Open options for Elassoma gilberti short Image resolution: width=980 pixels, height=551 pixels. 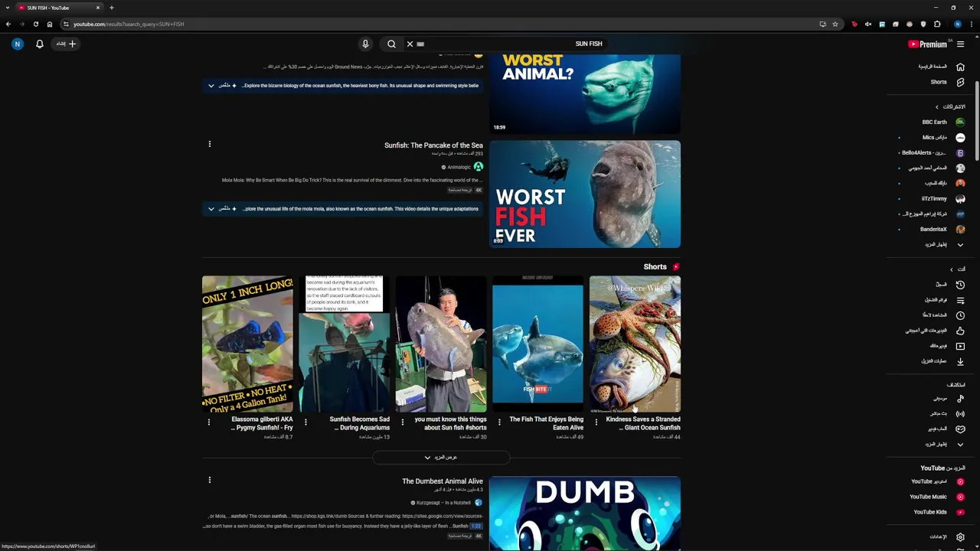pos(208,422)
